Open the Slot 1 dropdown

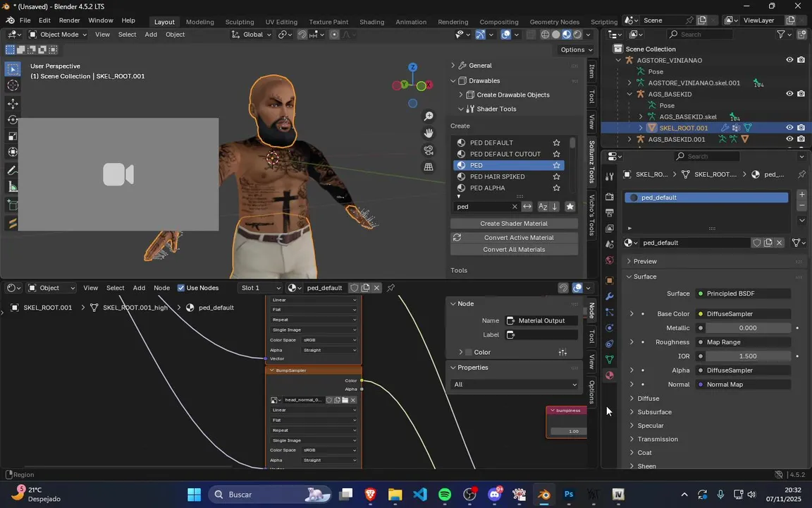pyautogui.click(x=260, y=288)
